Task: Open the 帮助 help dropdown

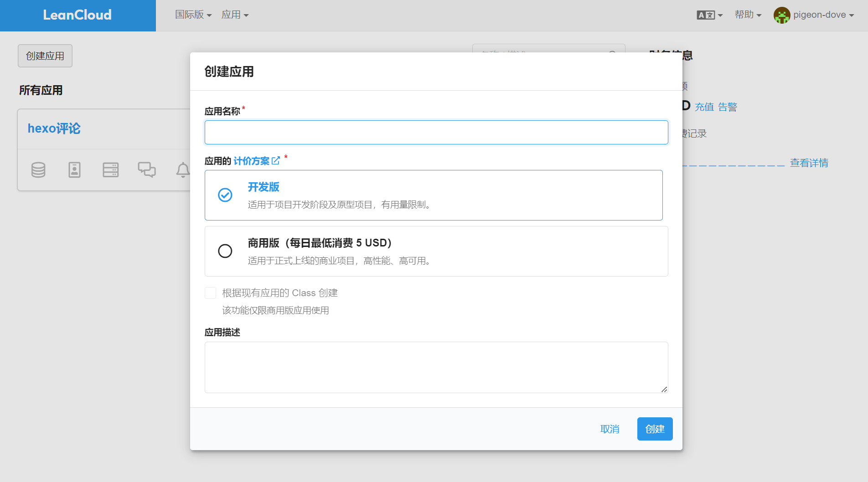Action: tap(748, 15)
